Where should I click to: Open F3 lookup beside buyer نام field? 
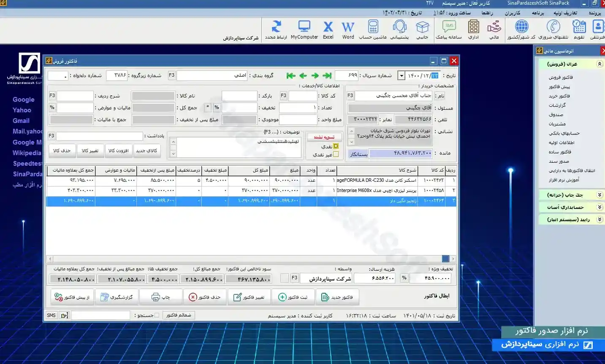(x=350, y=96)
